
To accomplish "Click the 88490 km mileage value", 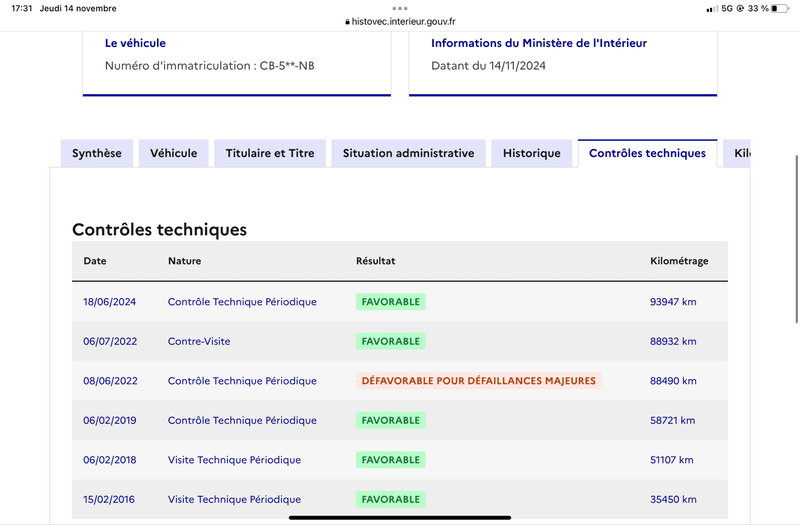I will pyautogui.click(x=673, y=381).
